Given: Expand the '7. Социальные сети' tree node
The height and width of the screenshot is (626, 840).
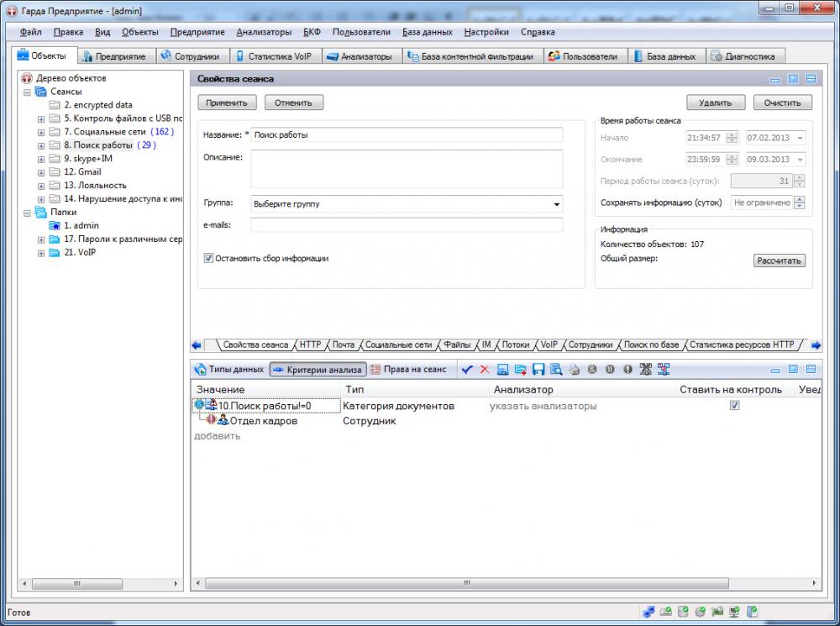Looking at the screenshot, I should pos(41,132).
